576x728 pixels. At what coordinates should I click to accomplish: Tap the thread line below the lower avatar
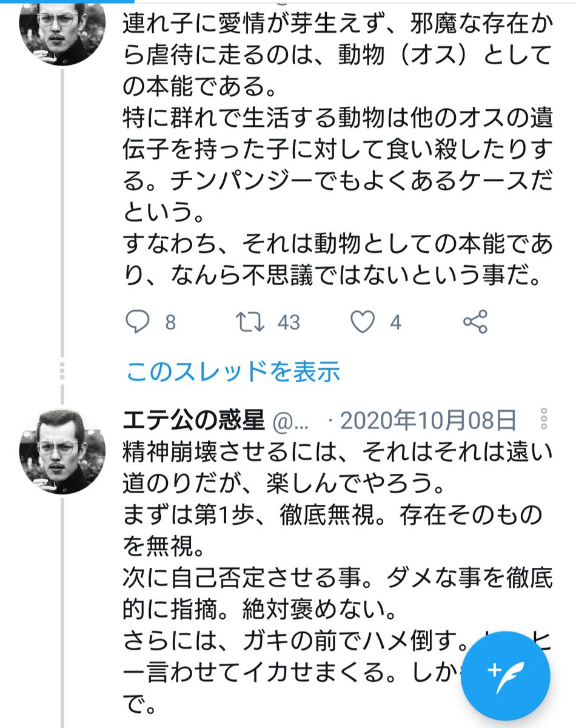pyautogui.click(x=61, y=607)
